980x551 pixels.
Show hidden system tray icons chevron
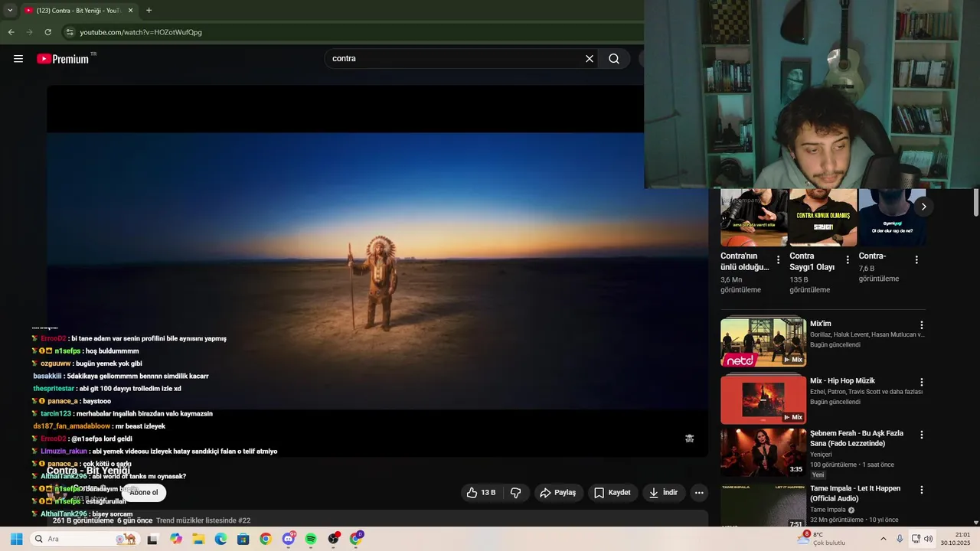point(883,539)
